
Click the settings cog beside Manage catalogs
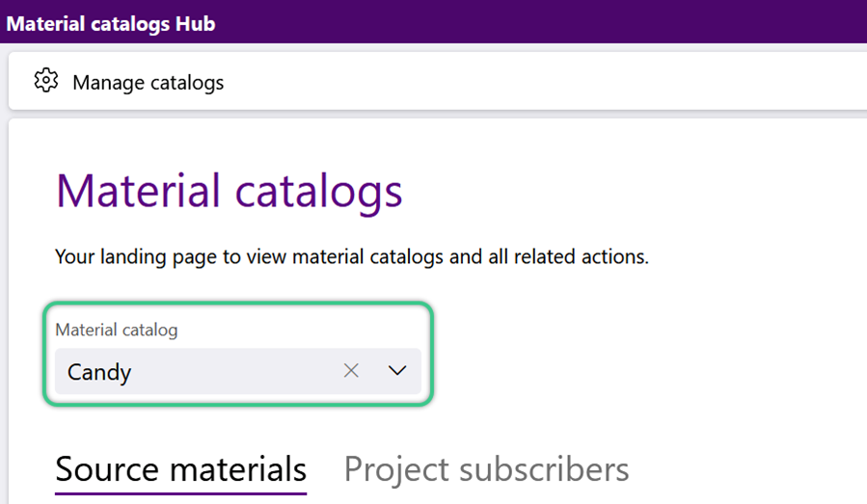pos(46,81)
